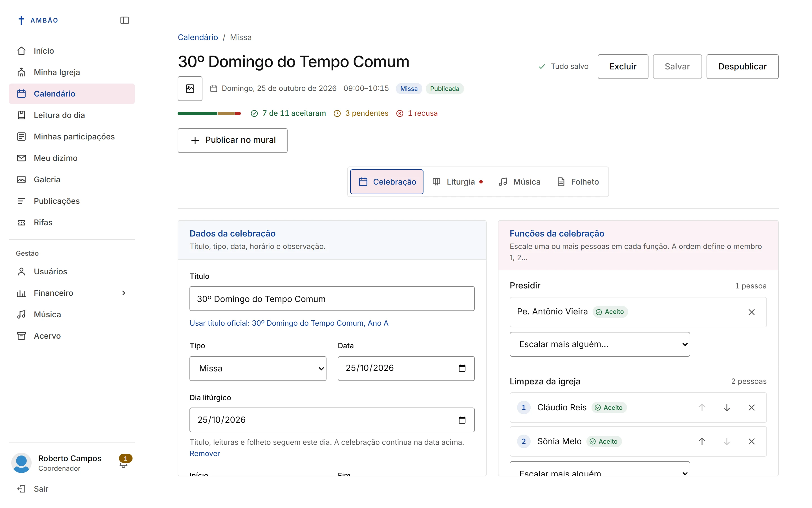Viewport: 812px width, 508px height.
Task: Click the Calendário breadcrumb link
Action: pos(198,37)
